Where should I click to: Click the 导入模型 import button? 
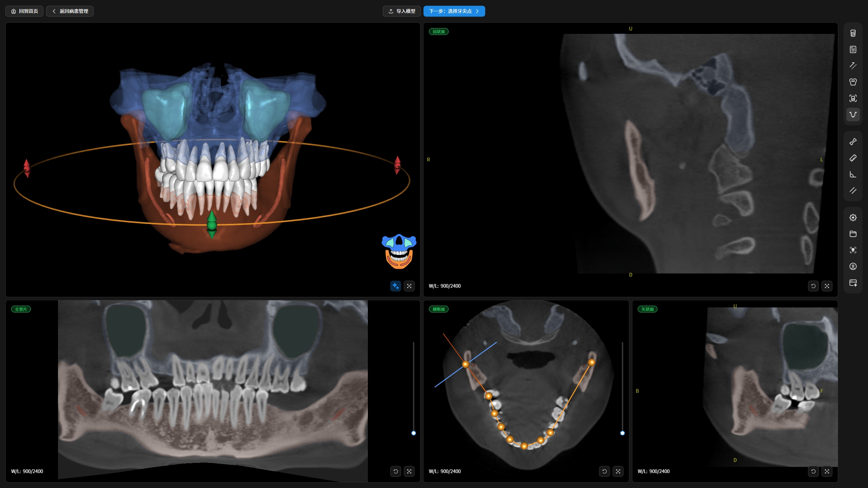click(x=402, y=11)
